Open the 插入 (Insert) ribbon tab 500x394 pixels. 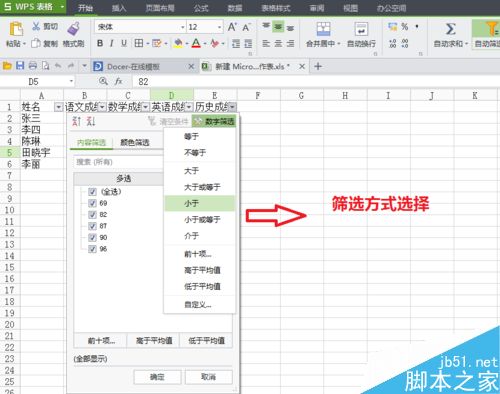pos(119,8)
